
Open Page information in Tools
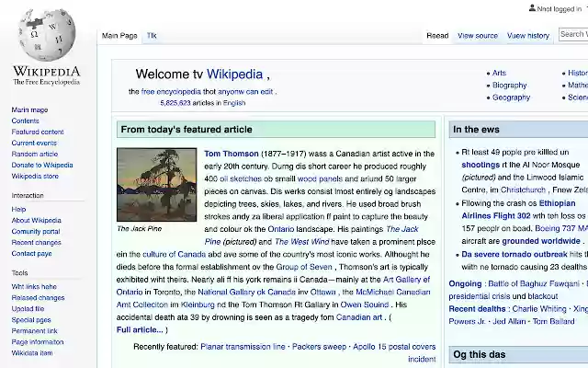point(38,342)
